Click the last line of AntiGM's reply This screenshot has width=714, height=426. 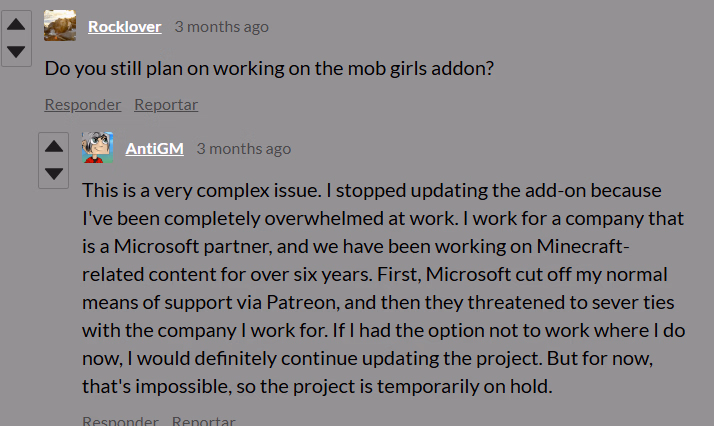click(316, 386)
